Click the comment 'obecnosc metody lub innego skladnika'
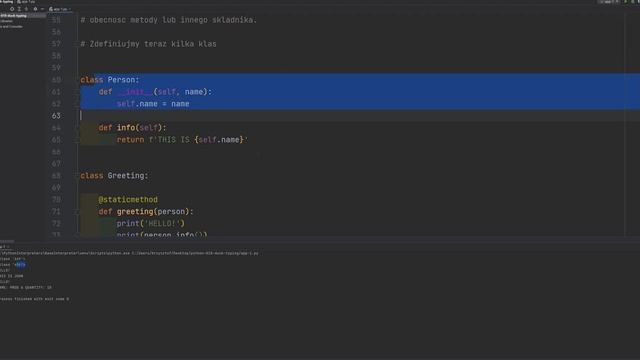This screenshot has height=360, width=640. pos(169,20)
